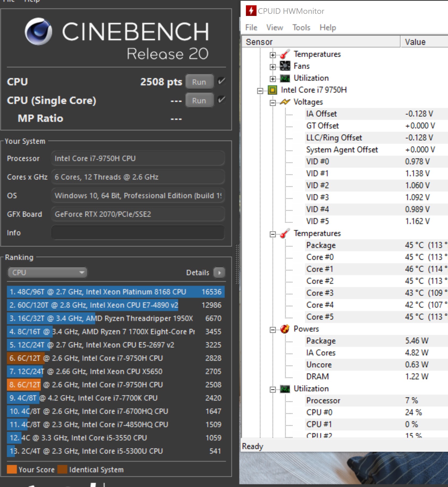The image size is (448, 487).
Task: Click the Powers flame icon
Action: [x=285, y=329]
